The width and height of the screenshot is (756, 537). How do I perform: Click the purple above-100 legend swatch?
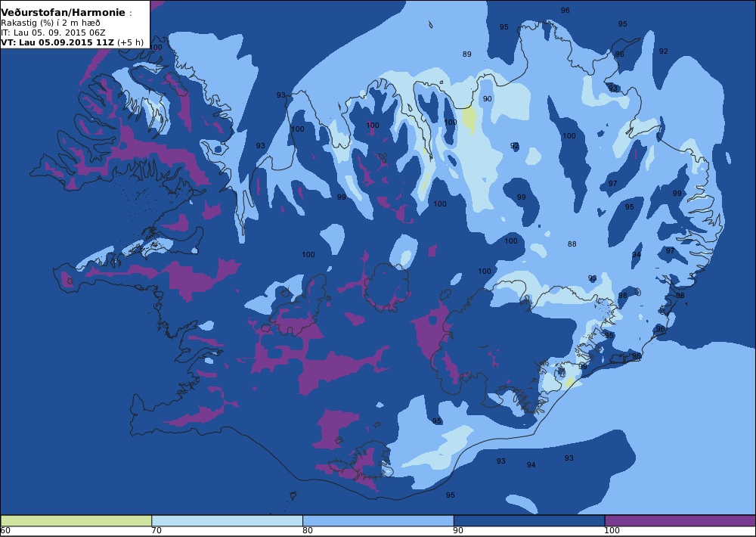pyautogui.click(x=680, y=520)
